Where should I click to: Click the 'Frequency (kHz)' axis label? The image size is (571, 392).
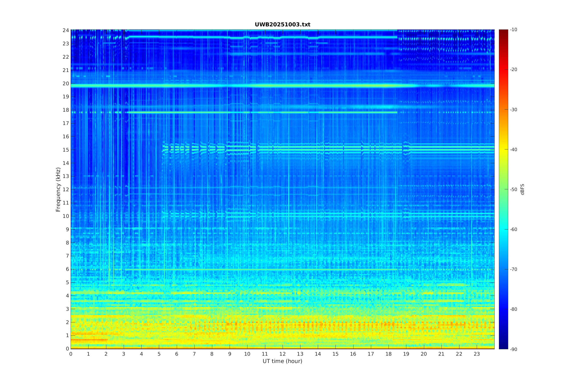tap(58, 189)
